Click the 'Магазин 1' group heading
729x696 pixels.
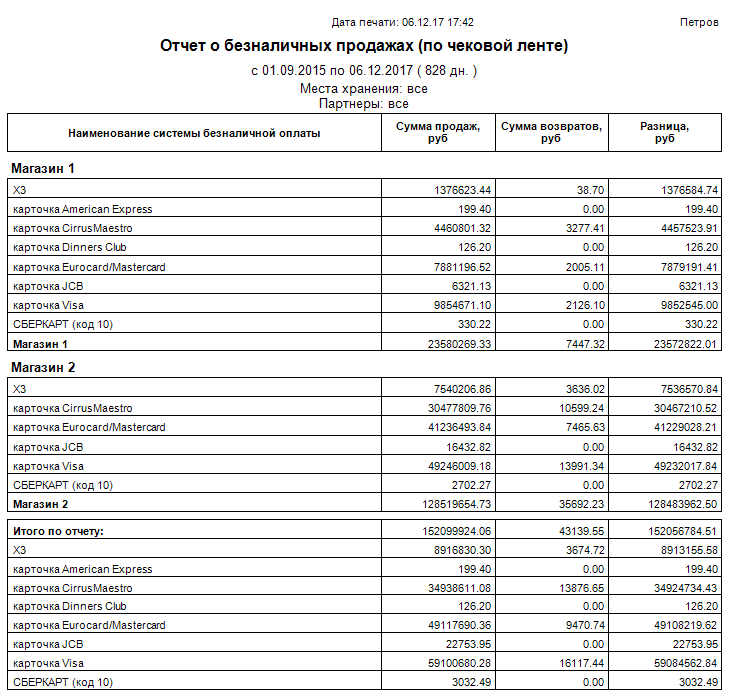[43, 168]
